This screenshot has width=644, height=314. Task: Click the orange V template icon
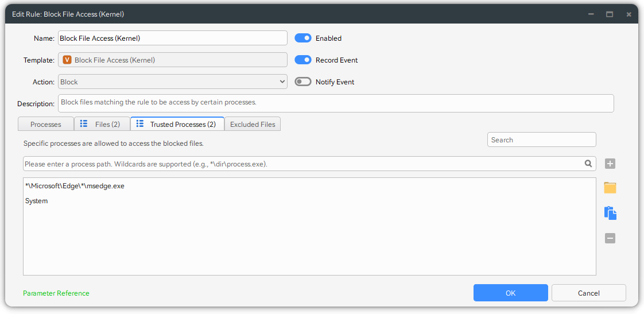pyautogui.click(x=67, y=60)
